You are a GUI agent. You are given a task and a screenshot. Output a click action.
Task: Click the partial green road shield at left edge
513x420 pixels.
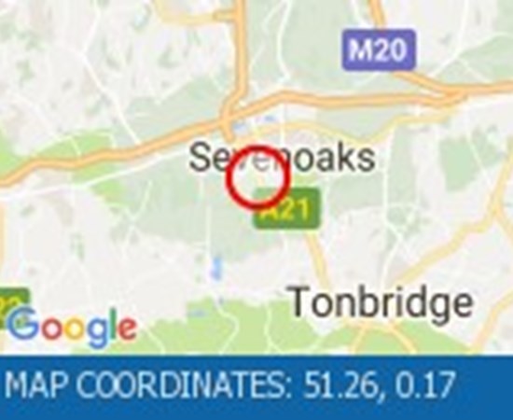pos(14,306)
